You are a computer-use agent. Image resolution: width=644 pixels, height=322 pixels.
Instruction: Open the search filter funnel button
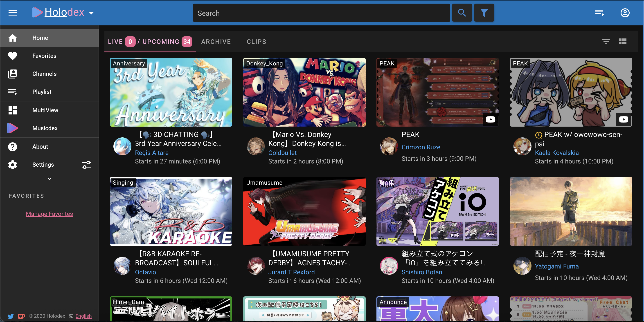[484, 13]
